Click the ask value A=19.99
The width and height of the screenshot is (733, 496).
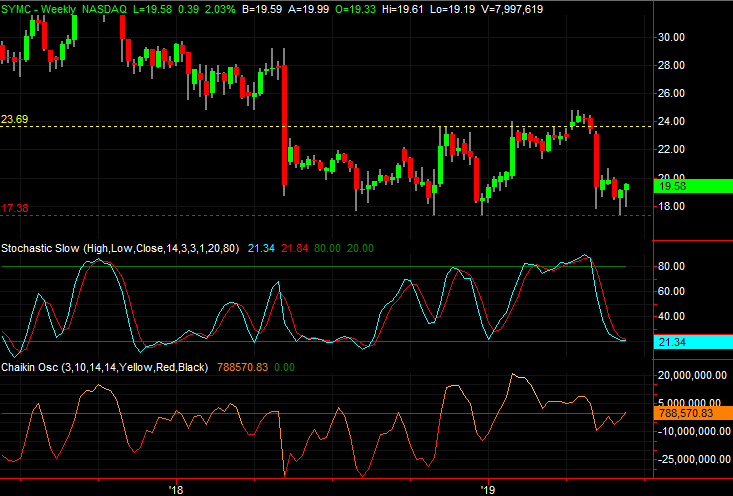[x=309, y=9]
